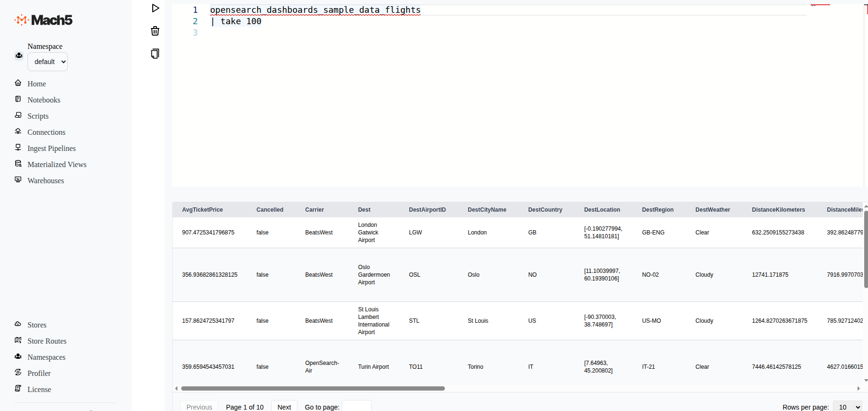Select the 'OpenSearch-Air' carrier cell

pos(322,367)
